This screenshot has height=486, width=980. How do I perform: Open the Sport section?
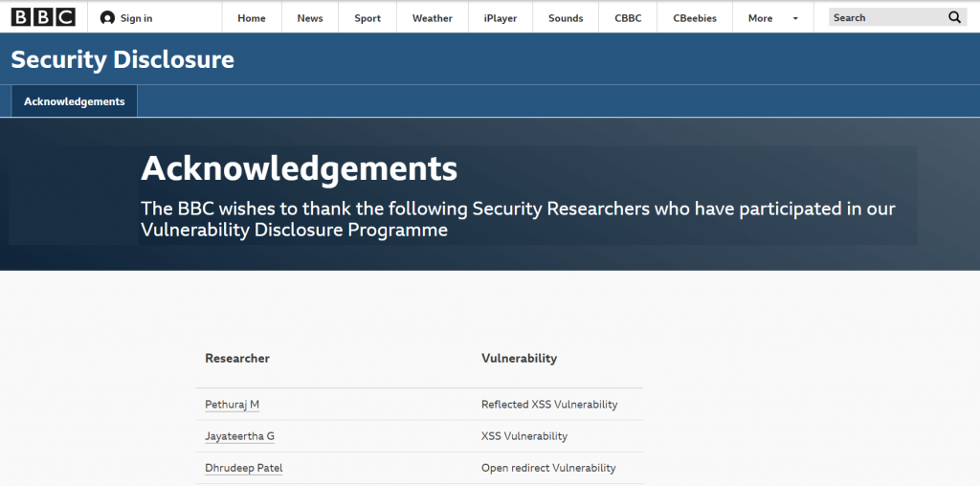point(367,18)
